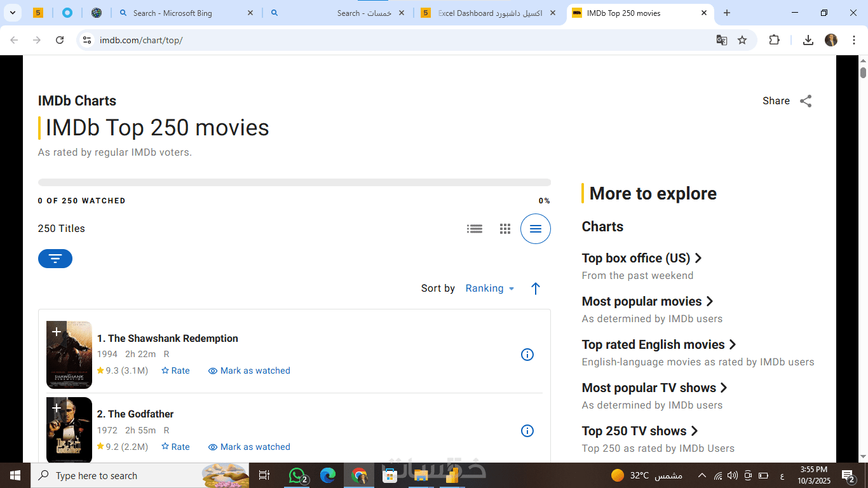The image size is (868, 488).
Task: Rate The Godfather
Action: (175, 447)
